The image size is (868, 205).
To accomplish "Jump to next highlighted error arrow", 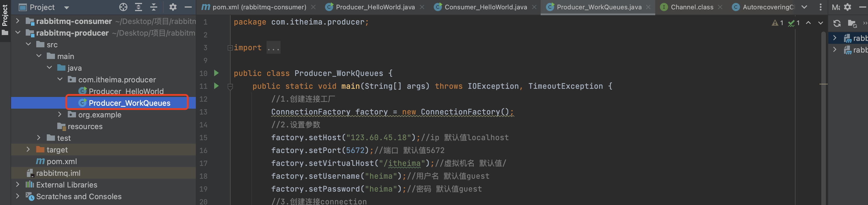I will click(820, 23).
